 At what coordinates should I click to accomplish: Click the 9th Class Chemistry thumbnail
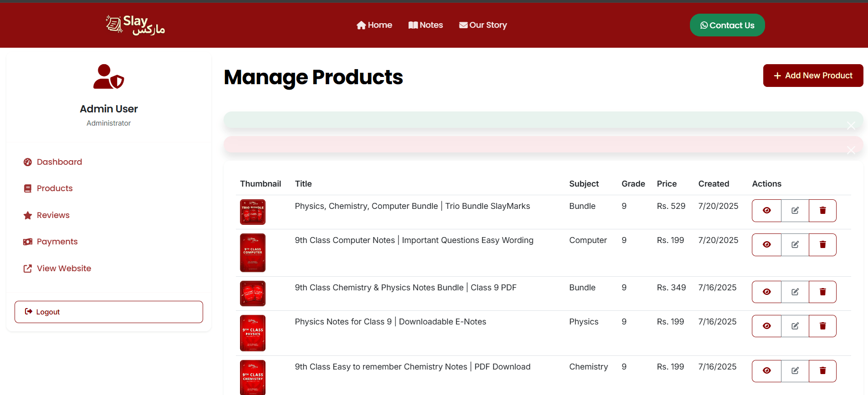253,378
